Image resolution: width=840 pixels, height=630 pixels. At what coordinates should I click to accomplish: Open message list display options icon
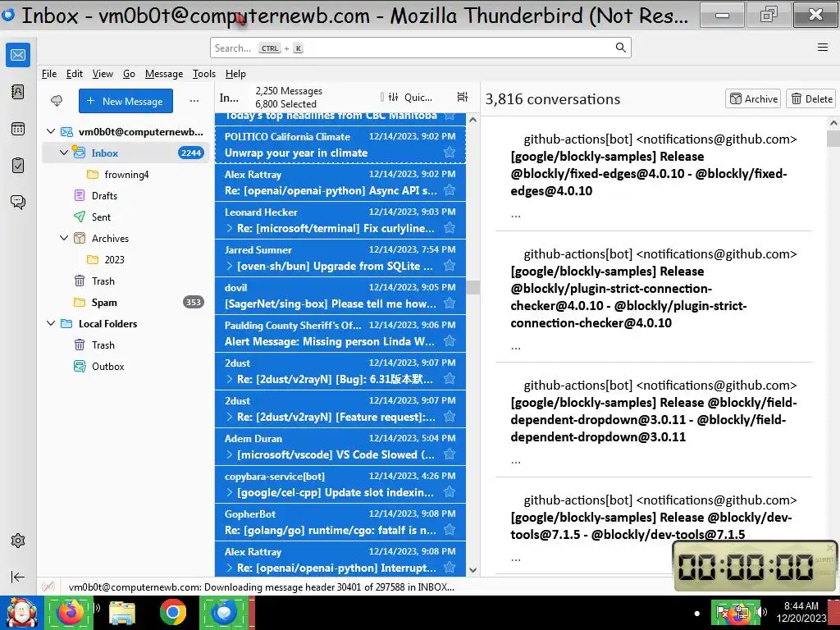point(463,97)
